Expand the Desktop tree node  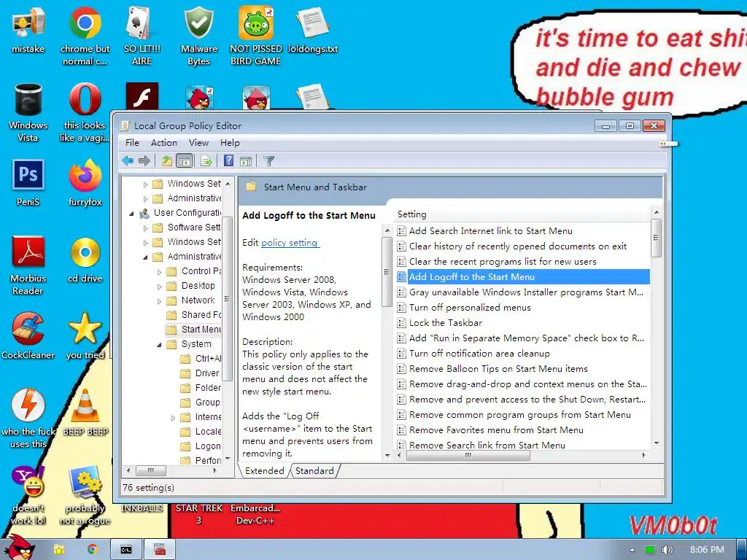click(x=160, y=287)
